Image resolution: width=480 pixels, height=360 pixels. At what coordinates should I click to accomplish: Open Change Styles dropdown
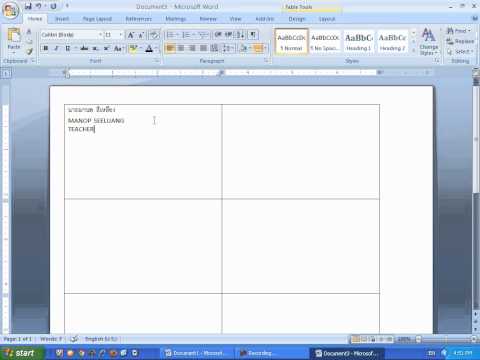[428, 42]
